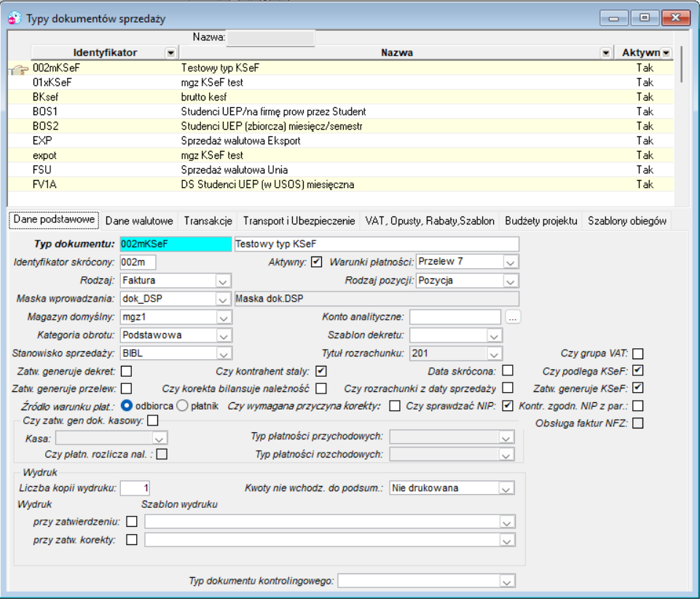This screenshot has height=599, width=700.
Task: Enable Kontr. zgodn. NIP z par. checkbox
Action: tap(638, 406)
